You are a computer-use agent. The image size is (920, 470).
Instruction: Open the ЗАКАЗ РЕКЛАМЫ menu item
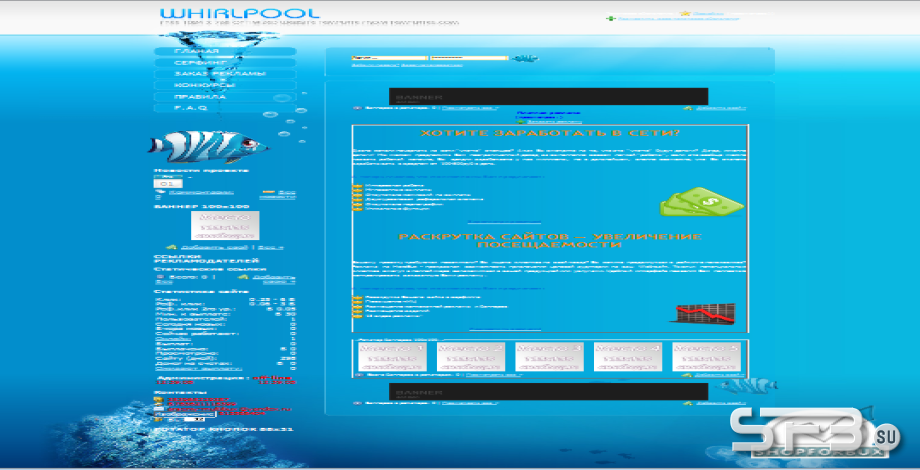225,74
